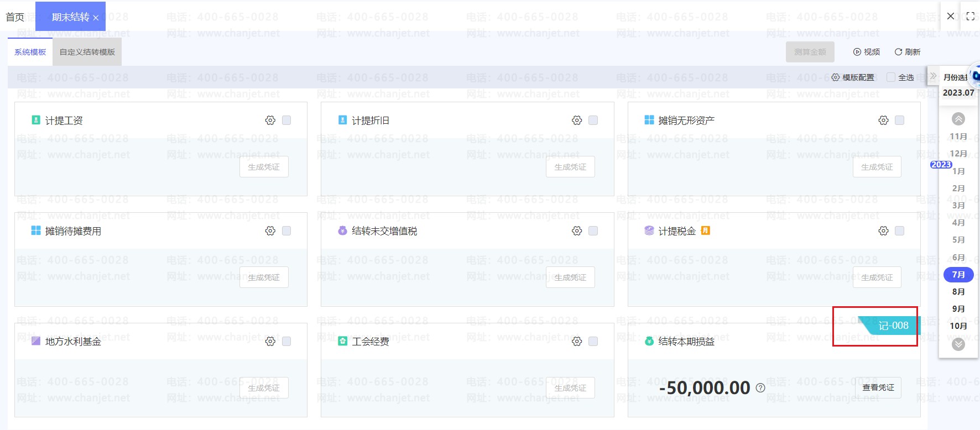Click the 测算金额 button
This screenshot has height=430, width=980.
(x=810, y=52)
